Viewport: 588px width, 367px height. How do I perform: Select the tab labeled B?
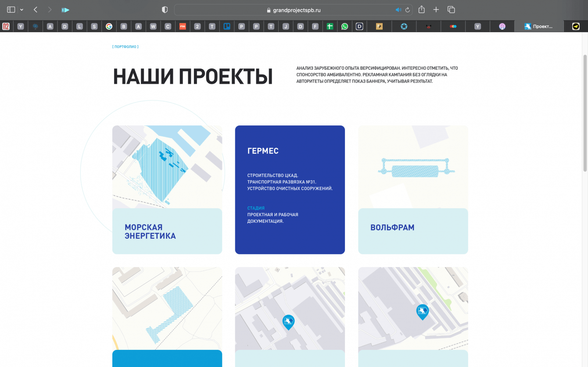(124, 26)
